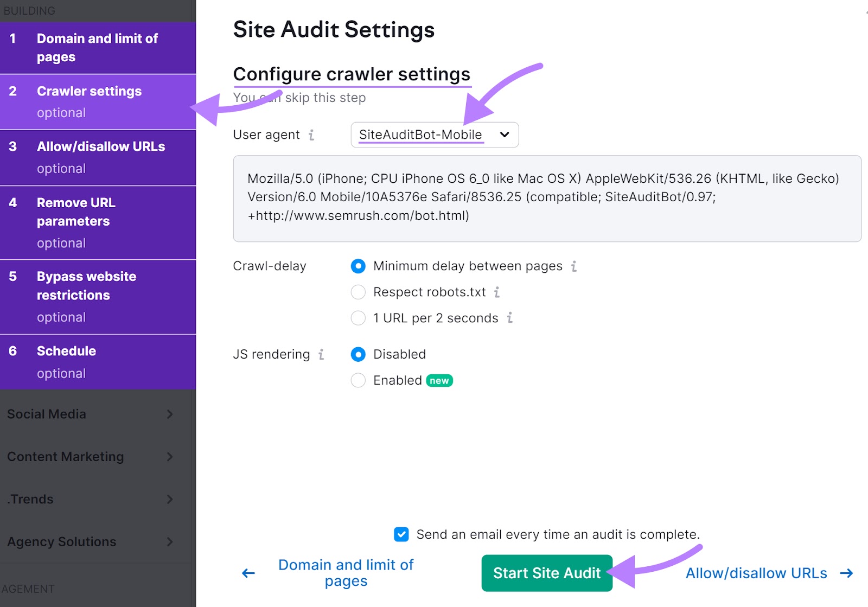This screenshot has width=868, height=607.
Task: Select the Respect robots.txt option
Action: [x=358, y=292]
